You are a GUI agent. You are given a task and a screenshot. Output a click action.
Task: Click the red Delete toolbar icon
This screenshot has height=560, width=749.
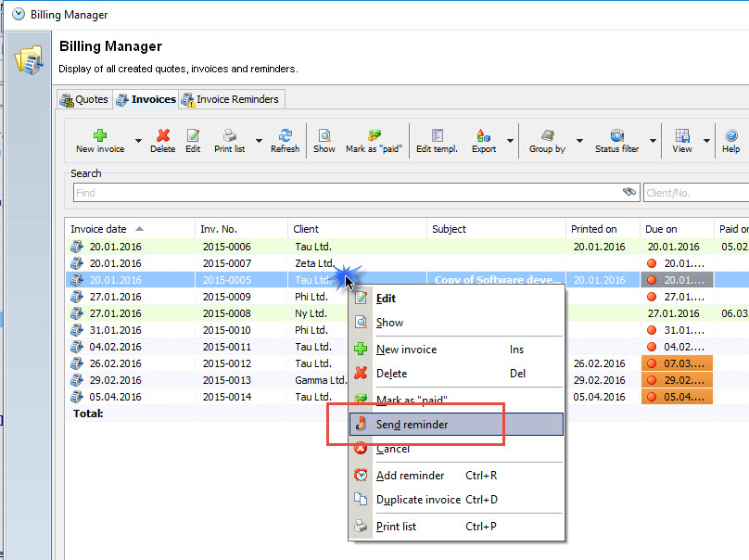pyautogui.click(x=163, y=135)
